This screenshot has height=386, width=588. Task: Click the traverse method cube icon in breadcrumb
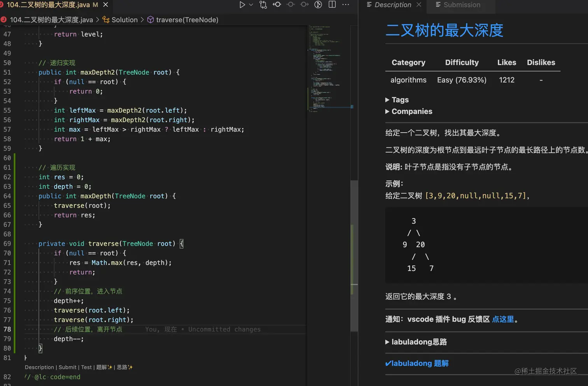click(x=150, y=20)
